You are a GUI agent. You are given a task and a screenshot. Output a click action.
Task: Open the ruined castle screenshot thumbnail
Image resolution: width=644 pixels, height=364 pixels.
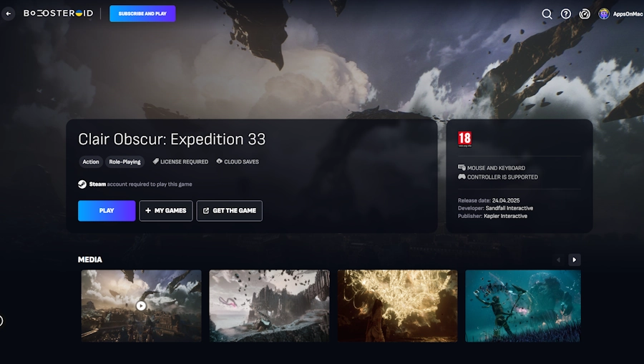coord(270,306)
